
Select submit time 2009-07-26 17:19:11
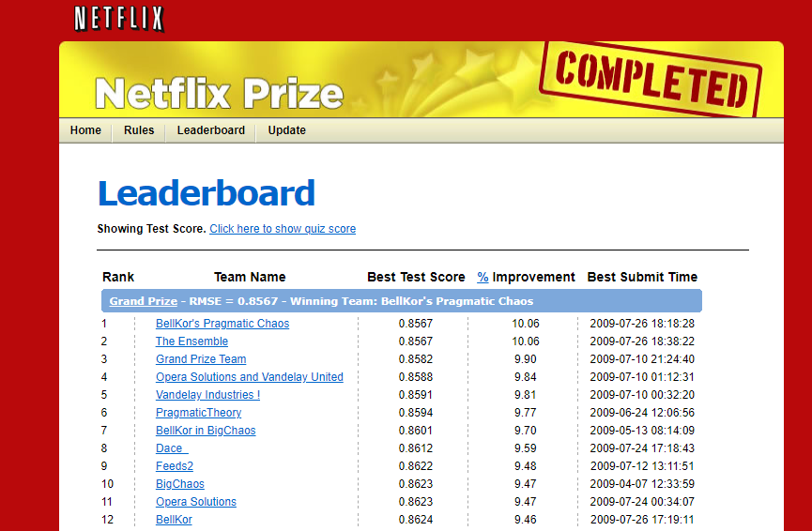(642, 520)
